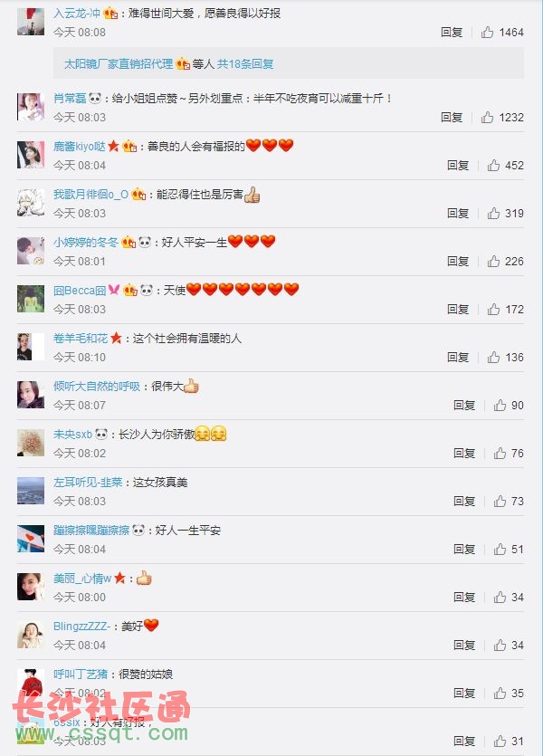Screen dimensions: 543x756
Task: Open 太阳镜厂家直销招代理 user profile link
Action: (119, 64)
